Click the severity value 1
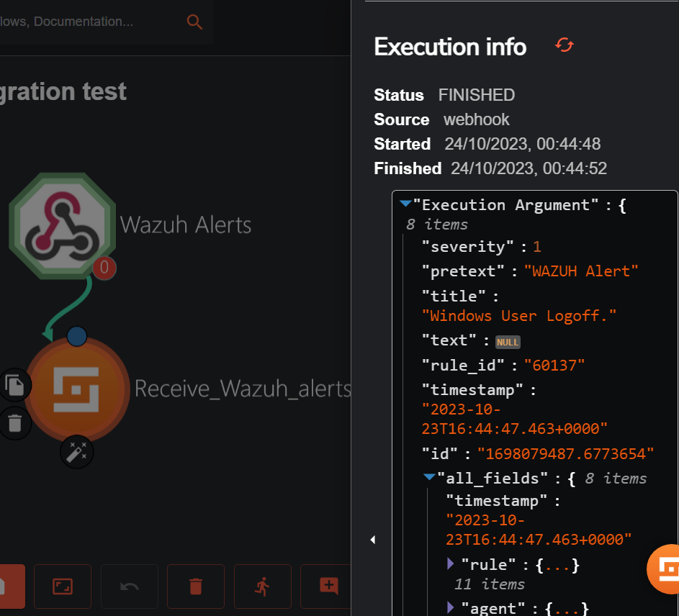 pyautogui.click(x=537, y=247)
